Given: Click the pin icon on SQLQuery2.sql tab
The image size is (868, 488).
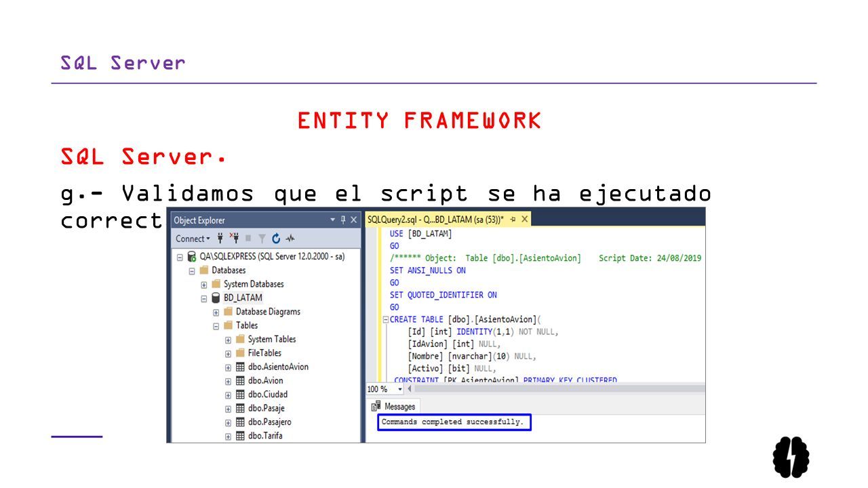Looking at the screenshot, I should (513, 220).
